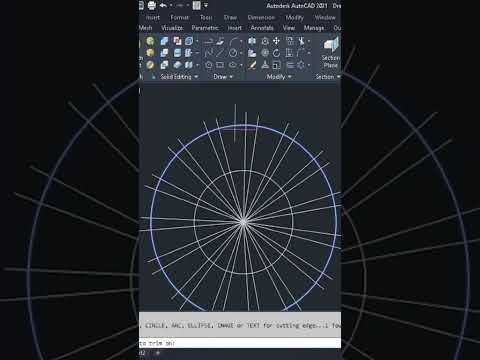Select the Rectangle tool in Draw panel
This screenshot has width=480, height=360.
click(x=220, y=65)
